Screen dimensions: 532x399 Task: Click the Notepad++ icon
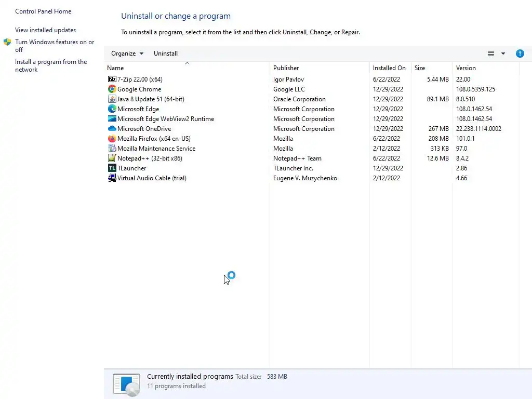[112, 158]
